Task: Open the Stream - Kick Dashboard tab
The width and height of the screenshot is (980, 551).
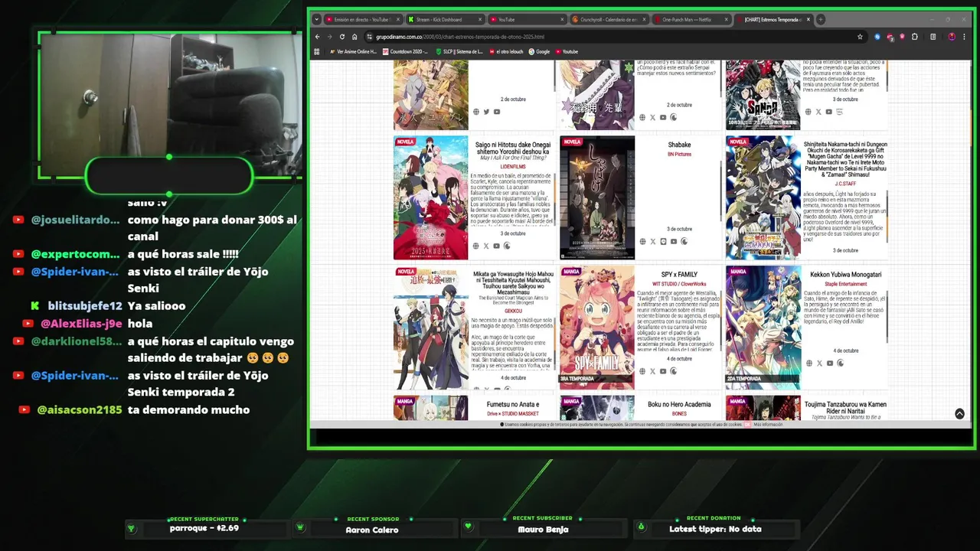Action: tap(444, 19)
